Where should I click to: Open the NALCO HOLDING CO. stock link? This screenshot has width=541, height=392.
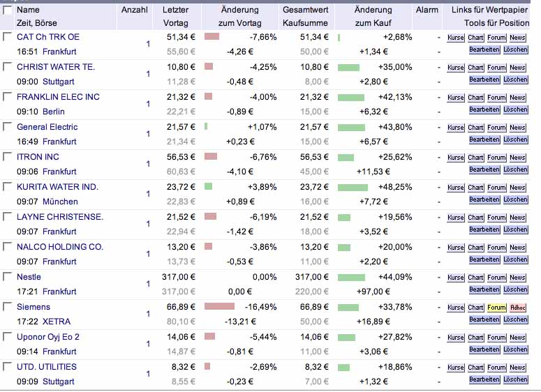(x=60, y=247)
